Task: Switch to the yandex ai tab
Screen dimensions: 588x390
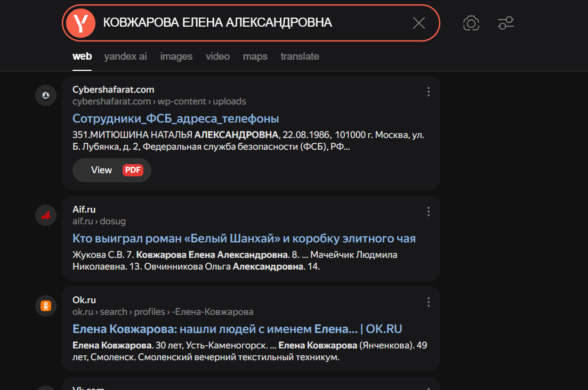Action: coord(125,56)
